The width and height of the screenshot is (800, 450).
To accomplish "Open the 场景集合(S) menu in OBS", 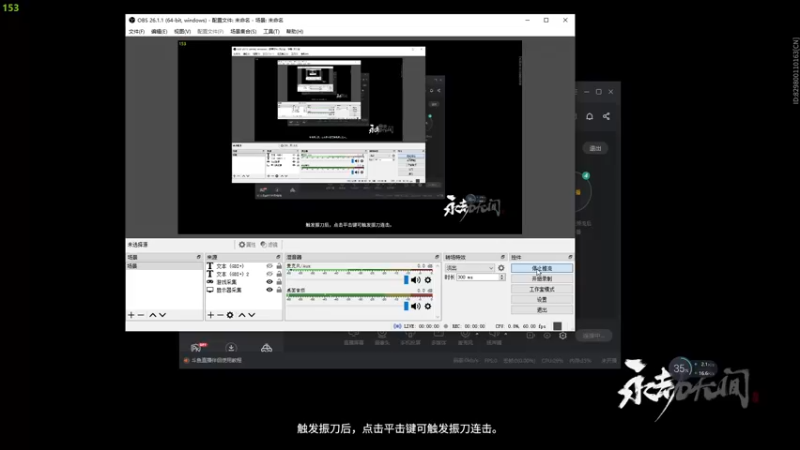I will (x=243, y=32).
